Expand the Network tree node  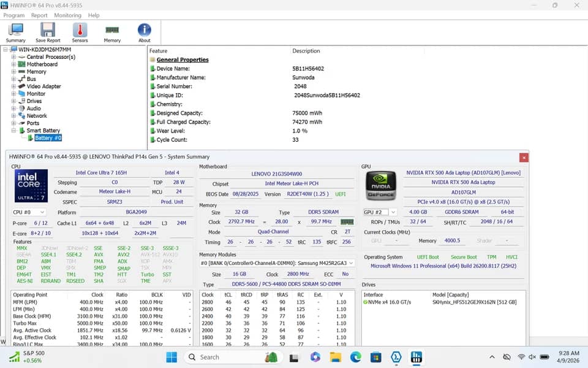[x=13, y=116]
